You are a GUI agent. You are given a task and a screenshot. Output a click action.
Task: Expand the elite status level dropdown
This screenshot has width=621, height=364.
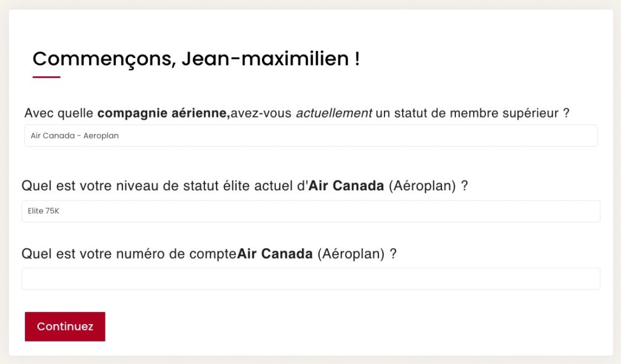310,211
